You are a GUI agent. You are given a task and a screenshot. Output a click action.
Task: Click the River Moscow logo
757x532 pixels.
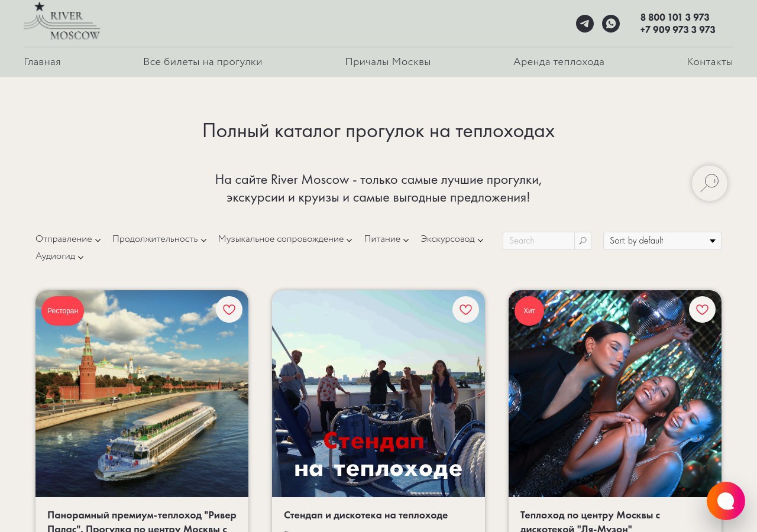pyautogui.click(x=62, y=22)
